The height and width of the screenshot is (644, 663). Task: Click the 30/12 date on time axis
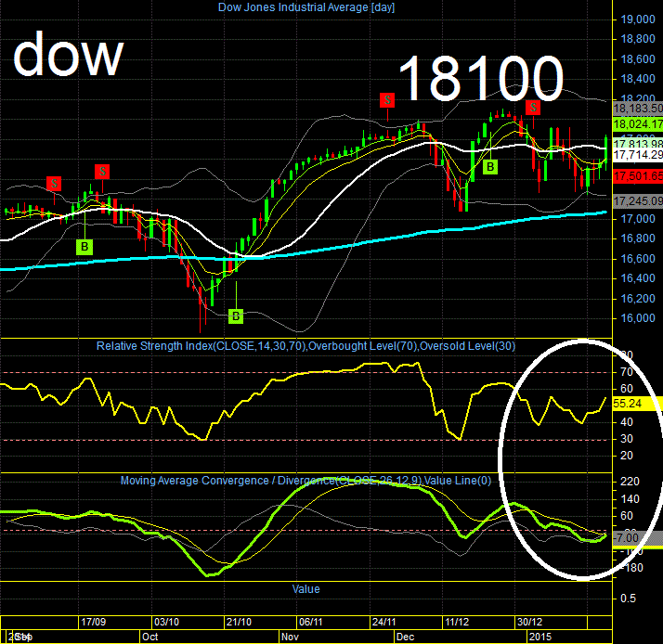pos(530,622)
